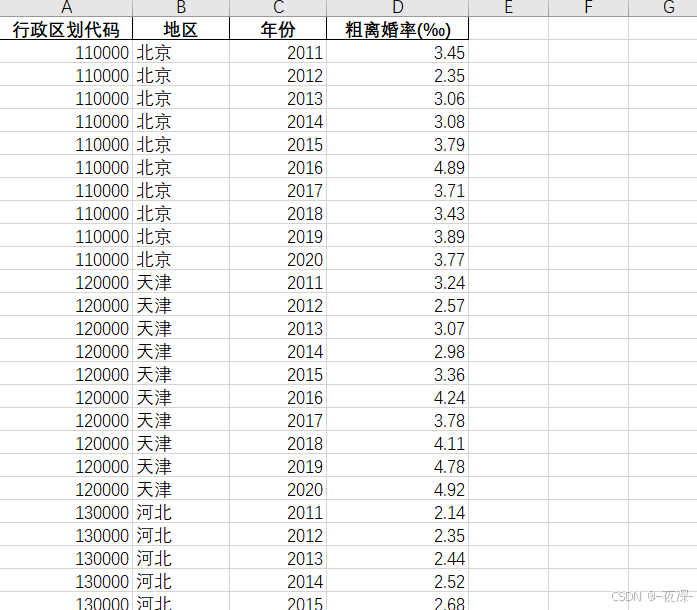Image resolution: width=697 pixels, height=610 pixels.
Task: Click code 130000 in the 2011 row
Action: [x=66, y=513]
